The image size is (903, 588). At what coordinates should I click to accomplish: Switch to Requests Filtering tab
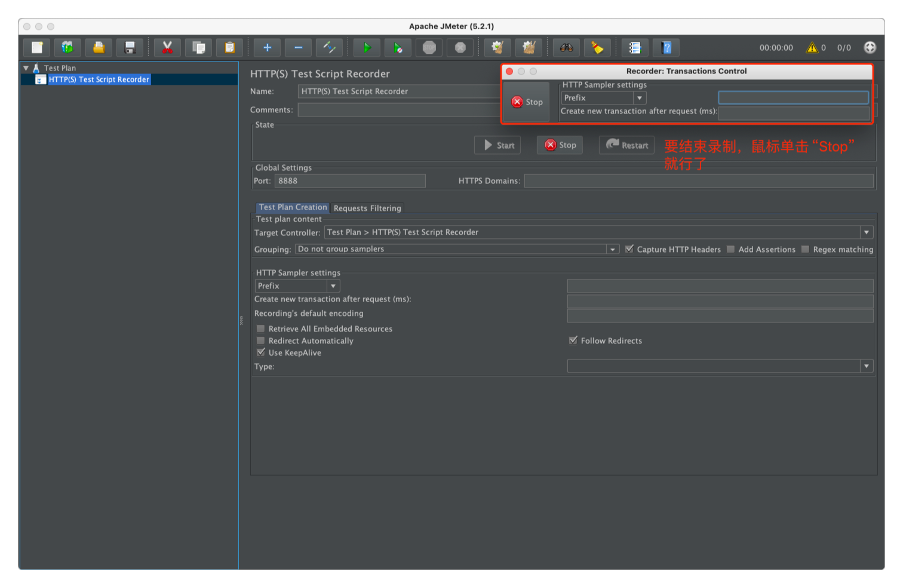(367, 208)
